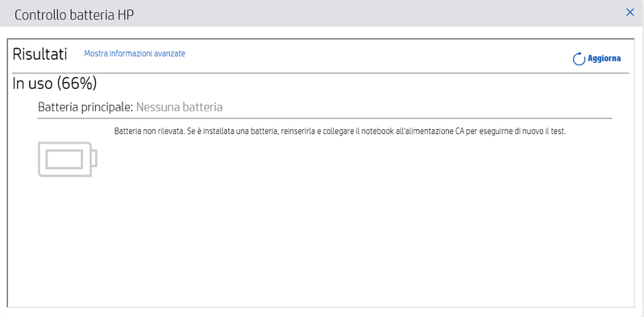This screenshot has width=644, height=317.
Task: Close the Controllo batteria HP window
Action: 629,12
